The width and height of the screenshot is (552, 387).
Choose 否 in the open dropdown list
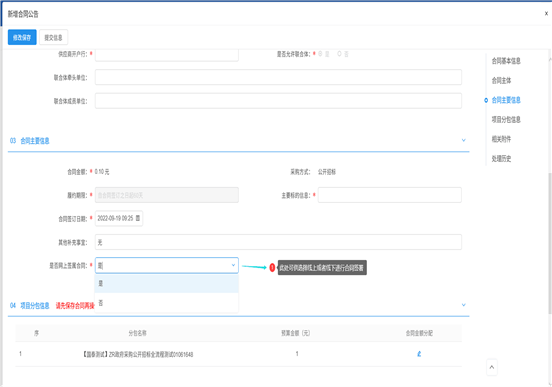pyautogui.click(x=167, y=303)
